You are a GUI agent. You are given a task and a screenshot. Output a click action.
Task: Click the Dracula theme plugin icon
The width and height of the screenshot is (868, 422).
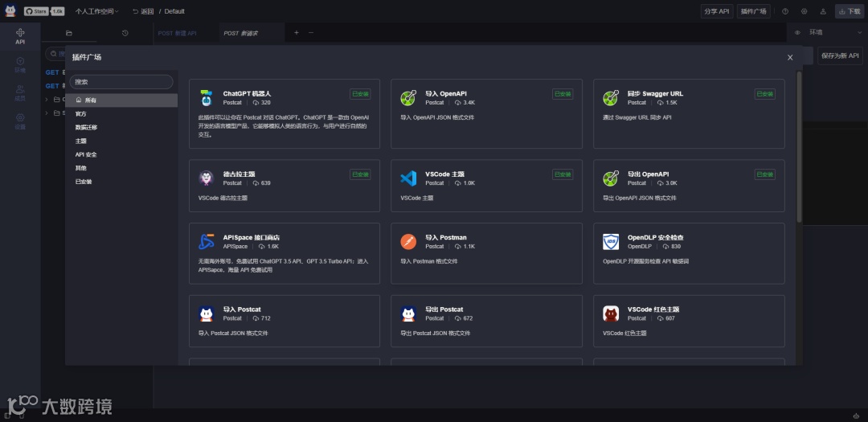pyautogui.click(x=207, y=178)
